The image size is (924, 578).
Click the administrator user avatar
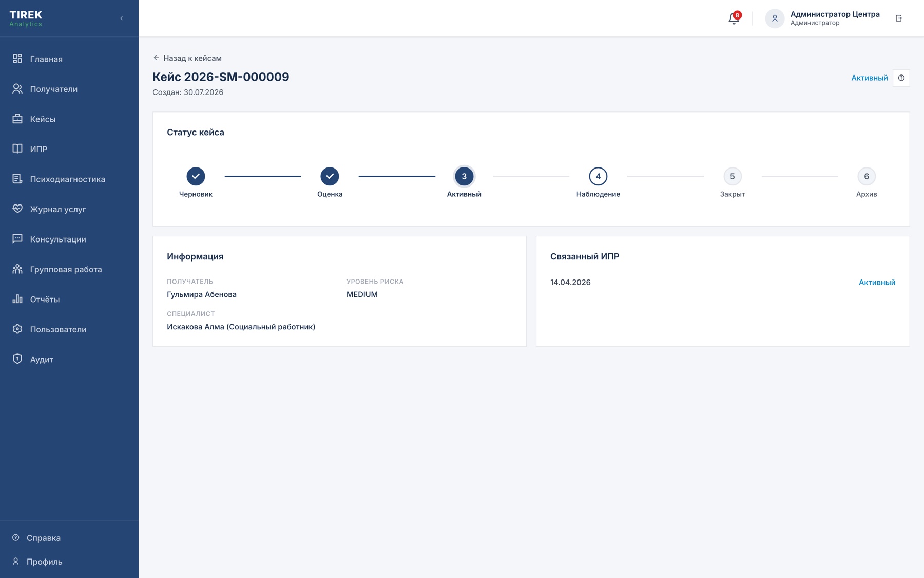775,18
